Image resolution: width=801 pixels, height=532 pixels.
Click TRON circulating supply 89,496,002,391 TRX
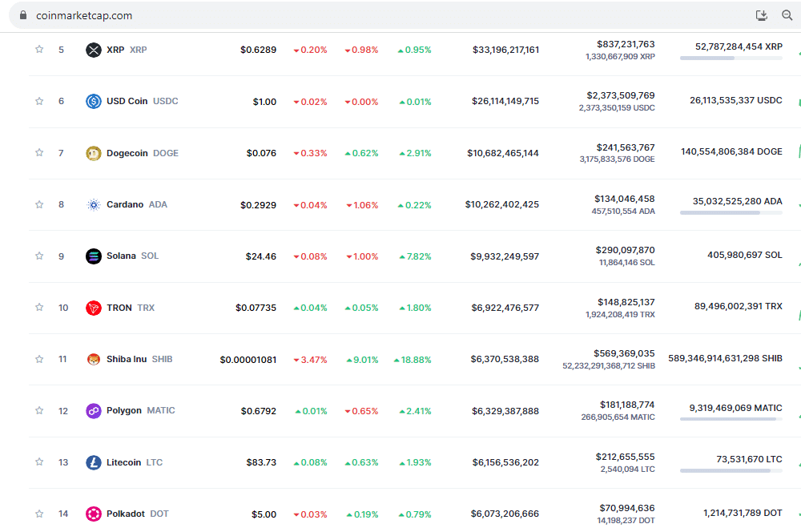(739, 306)
